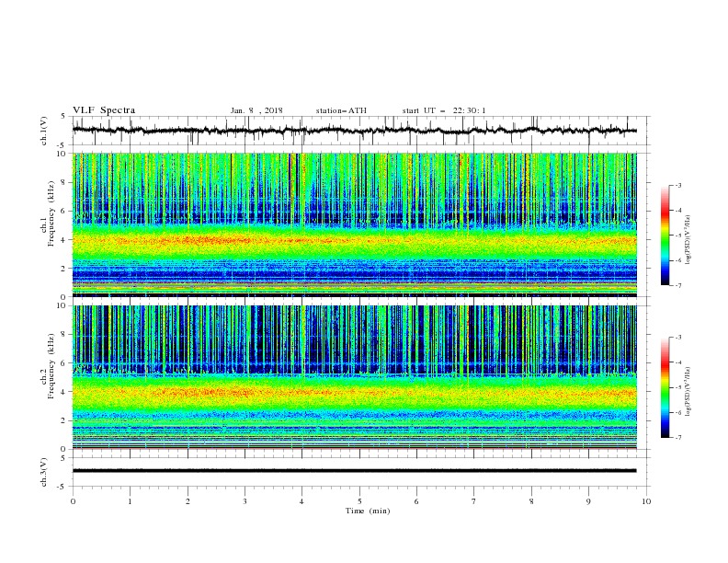Click the ch.1 spectrogram panel

point(355,224)
